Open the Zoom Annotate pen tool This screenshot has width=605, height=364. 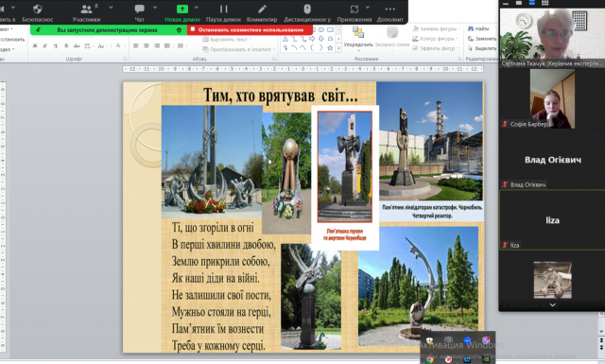point(262,13)
